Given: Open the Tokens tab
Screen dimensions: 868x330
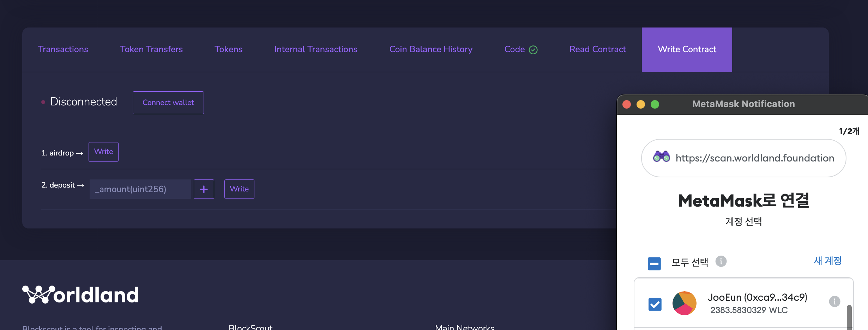Looking at the screenshot, I should (x=228, y=49).
